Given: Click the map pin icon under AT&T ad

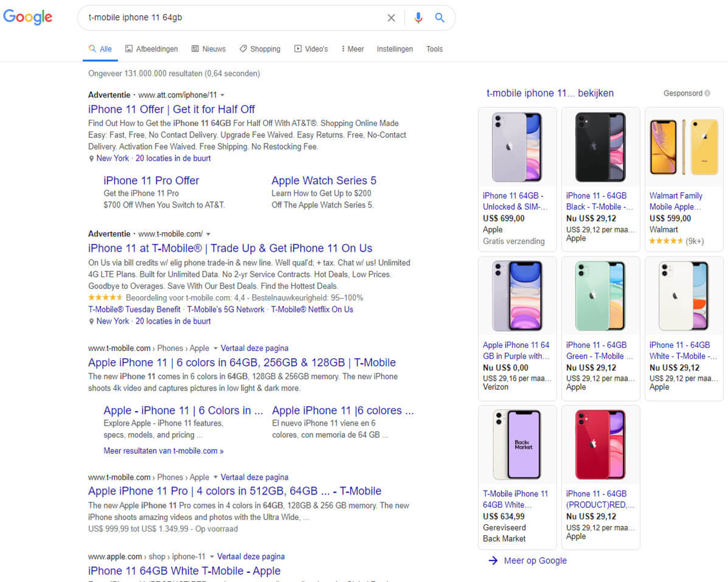Looking at the screenshot, I should click(91, 159).
